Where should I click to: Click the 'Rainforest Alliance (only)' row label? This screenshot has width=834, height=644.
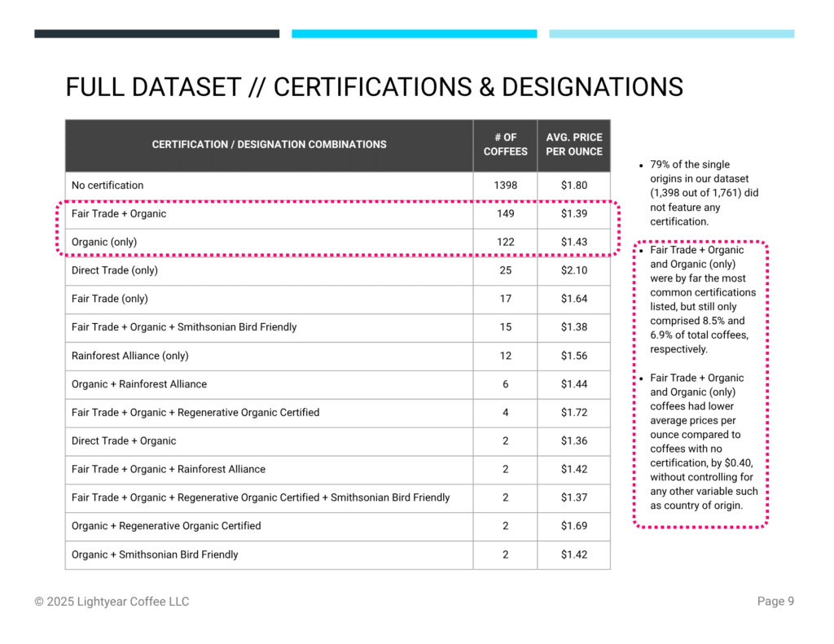pos(130,355)
